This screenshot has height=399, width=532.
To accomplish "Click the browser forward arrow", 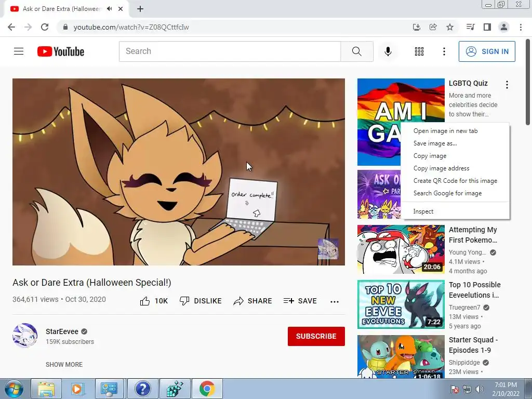I will (x=28, y=27).
